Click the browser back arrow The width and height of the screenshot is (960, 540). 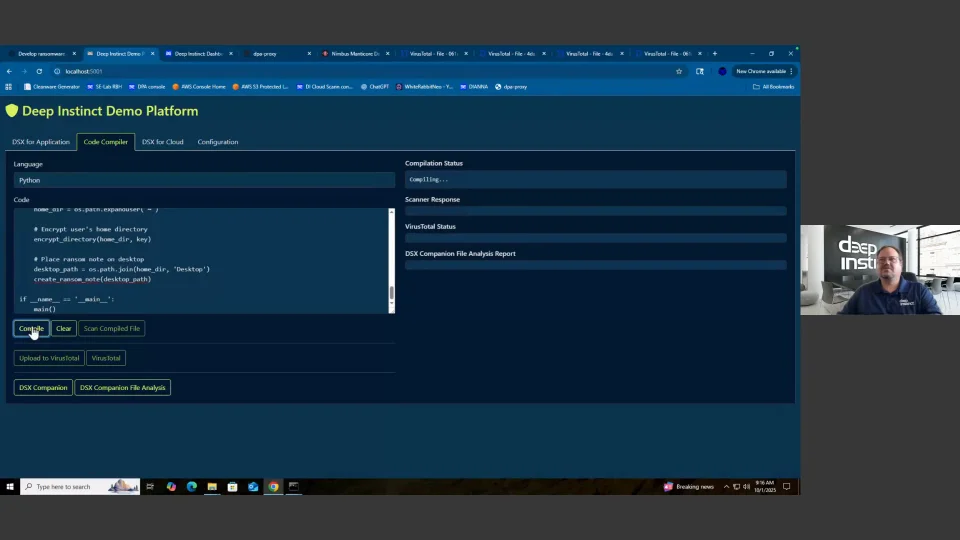[9, 72]
